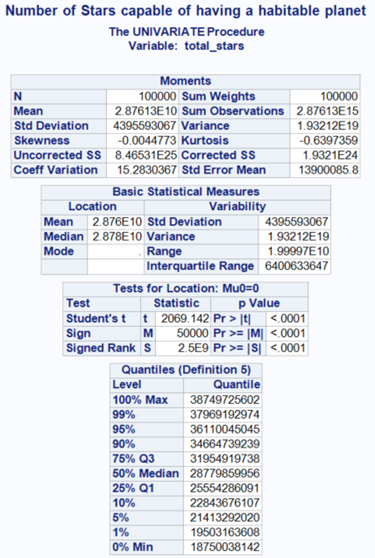Select the Range value 1.99997E10
The height and width of the screenshot is (558, 375).
(x=295, y=252)
